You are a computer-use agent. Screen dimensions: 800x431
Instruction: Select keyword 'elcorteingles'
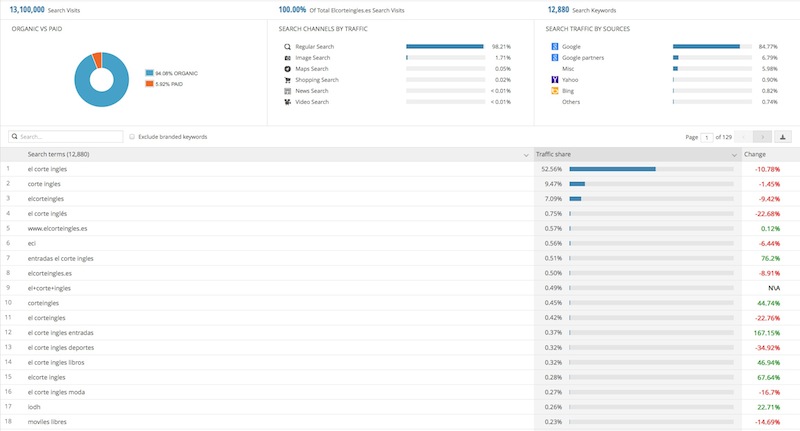coord(46,198)
